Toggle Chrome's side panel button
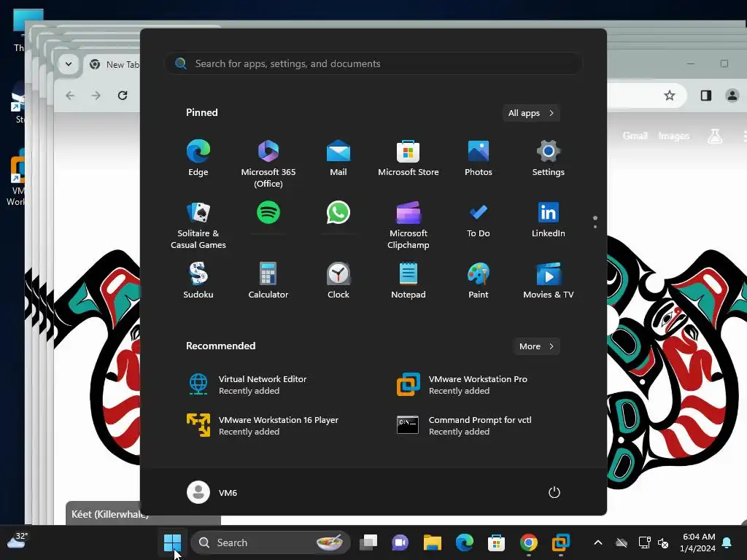The image size is (747, 560). (x=706, y=96)
